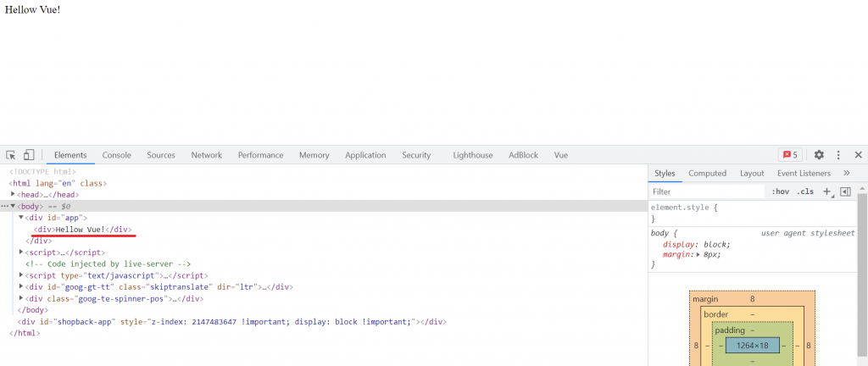Expand the margin shorthand triangle in body rule
The height and width of the screenshot is (366, 868).
(698, 254)
